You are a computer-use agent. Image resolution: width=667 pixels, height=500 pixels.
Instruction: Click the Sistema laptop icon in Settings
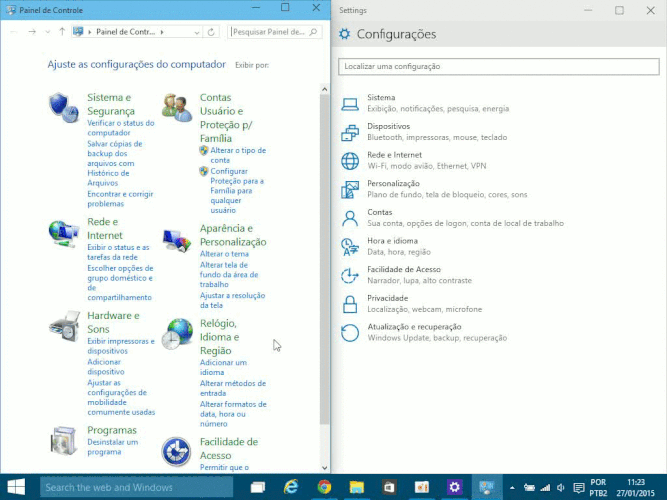350,104
